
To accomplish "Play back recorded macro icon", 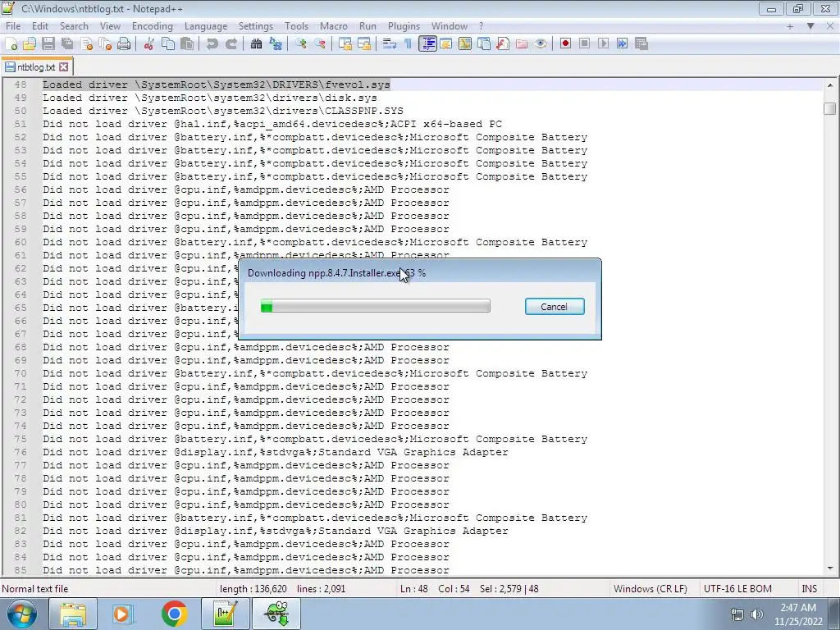I will 603,44.
